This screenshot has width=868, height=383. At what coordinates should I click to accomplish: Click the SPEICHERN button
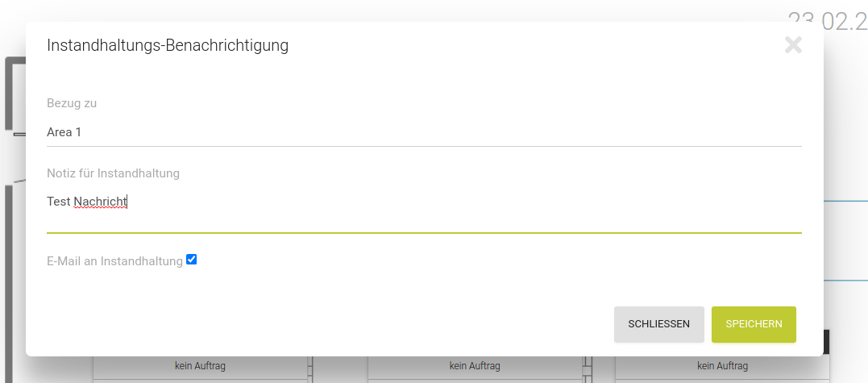pos(754,324)
